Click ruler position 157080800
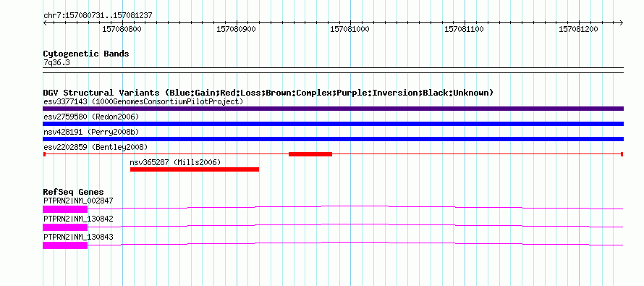 coord(122,29)
